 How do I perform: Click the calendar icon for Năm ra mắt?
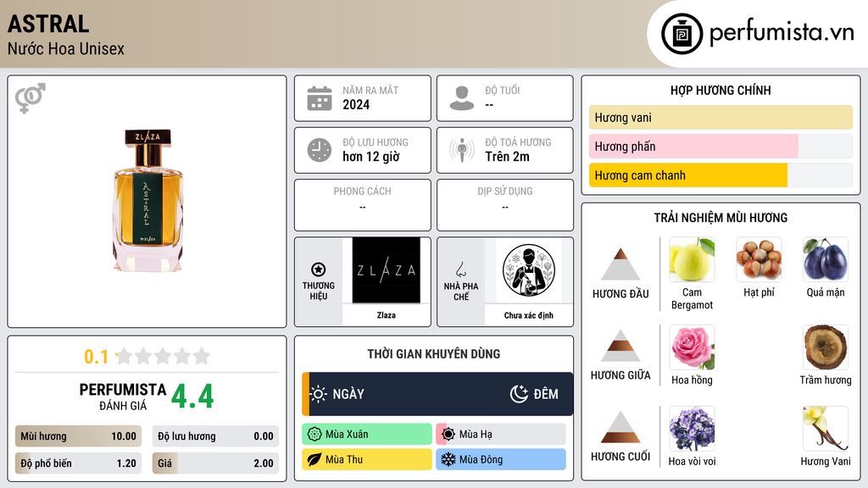(320, 98)
